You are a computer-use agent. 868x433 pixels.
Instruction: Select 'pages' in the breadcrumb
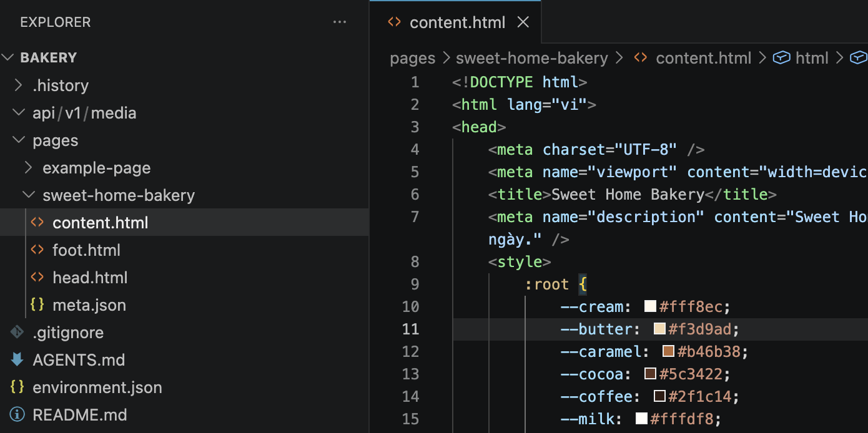tap(413, 58)
